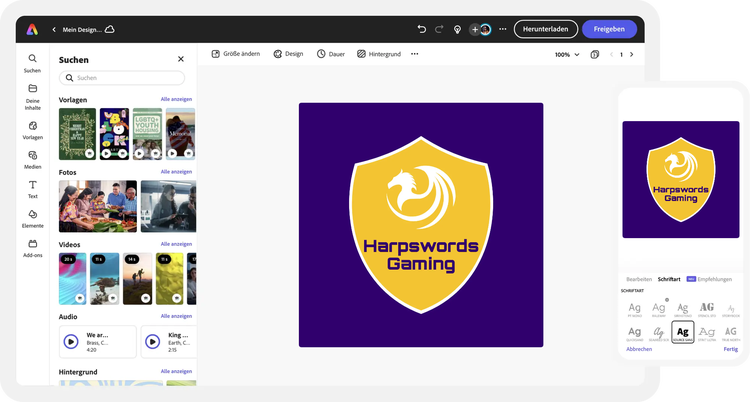
Task: Open the more options menu beside Hintergrund
Action: pyautogui.click(x=415, y=54)
